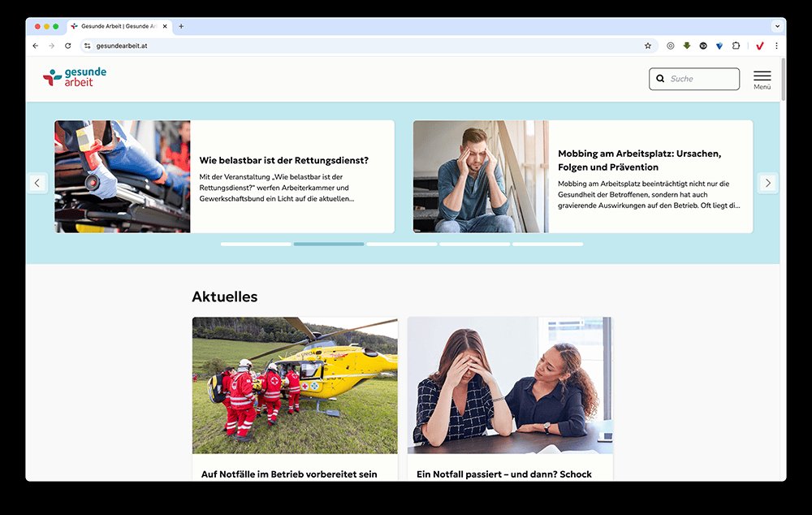Open a new tab with the plus button
Image resolution: width=812 pixels, height=515 pixels.
pos(180,26)
